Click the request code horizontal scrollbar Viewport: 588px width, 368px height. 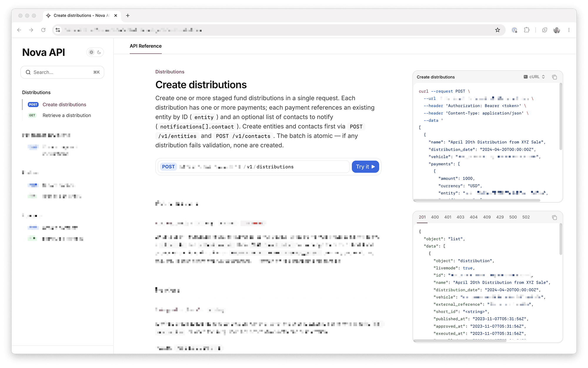pyautogui.click(x=477, y=200)
